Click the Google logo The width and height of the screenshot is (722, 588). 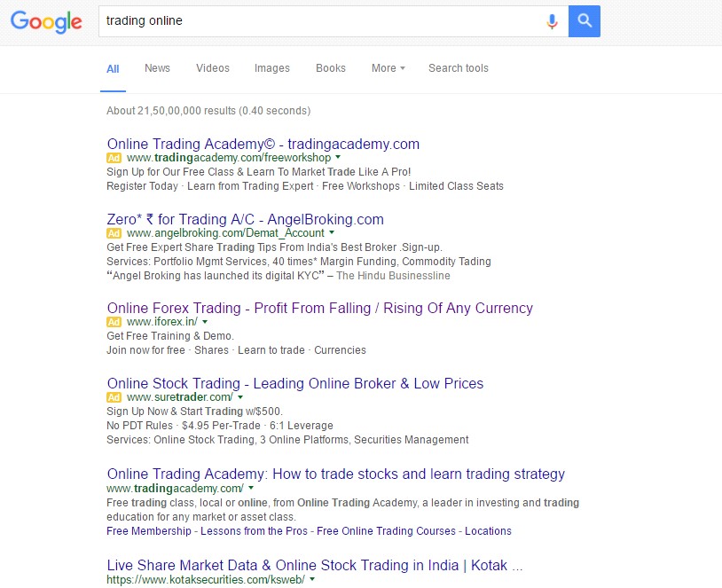(x=46, y=21)
